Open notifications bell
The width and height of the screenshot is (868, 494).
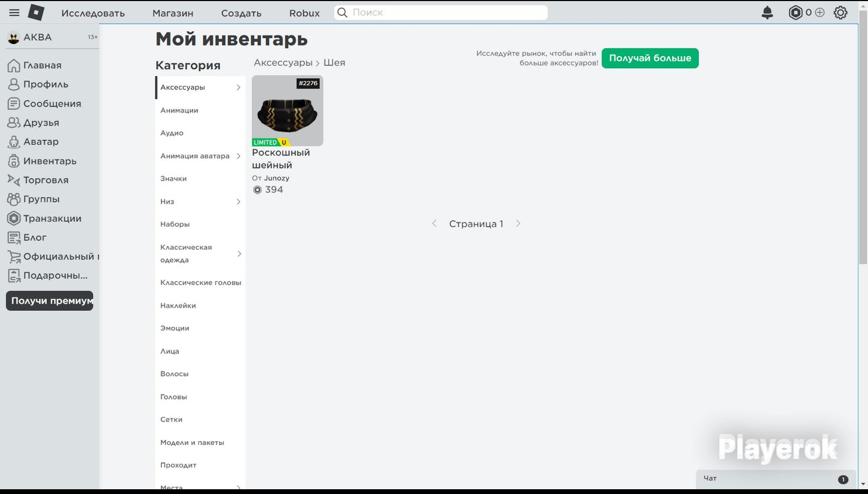tap(767, 13)
